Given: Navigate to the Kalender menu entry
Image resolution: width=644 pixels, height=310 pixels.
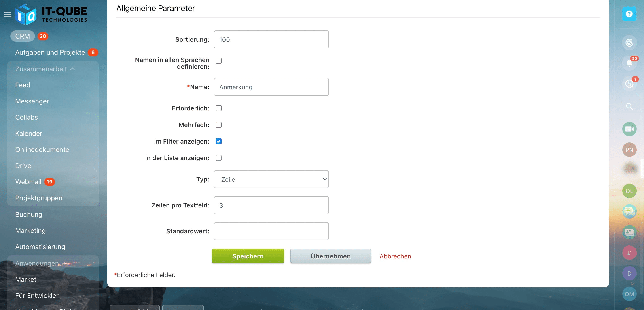Looking at the screenshot, I should coord(29,133).
